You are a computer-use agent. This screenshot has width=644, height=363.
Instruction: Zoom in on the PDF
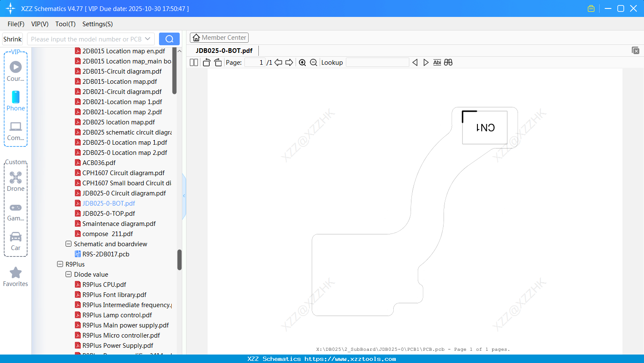(302, 63)
